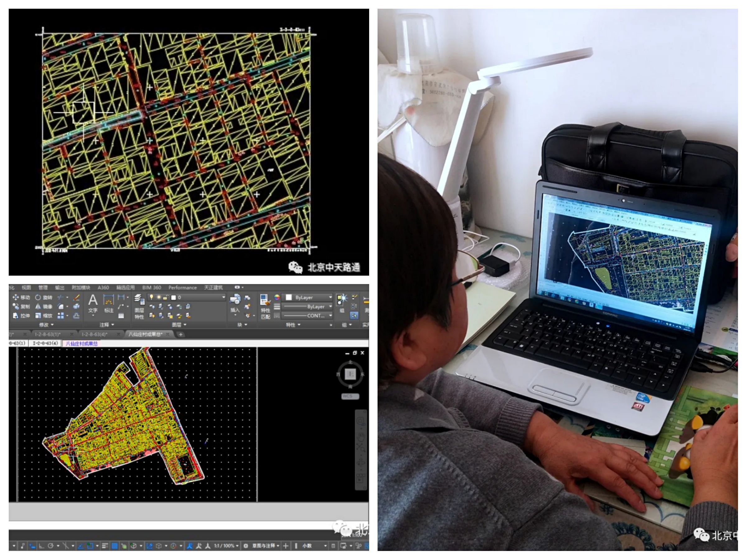Switch to I-2-8-63(1) drawing file tab
The height and width of the screenshot is (560, 747).
(x=48, y=334)
